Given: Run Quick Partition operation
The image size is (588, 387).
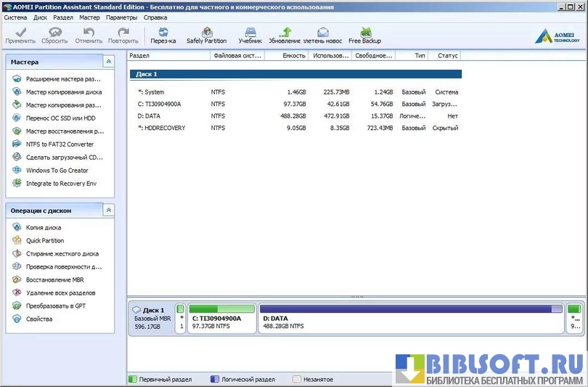Looking at the screenshot, I should click(x=45, y=241).
